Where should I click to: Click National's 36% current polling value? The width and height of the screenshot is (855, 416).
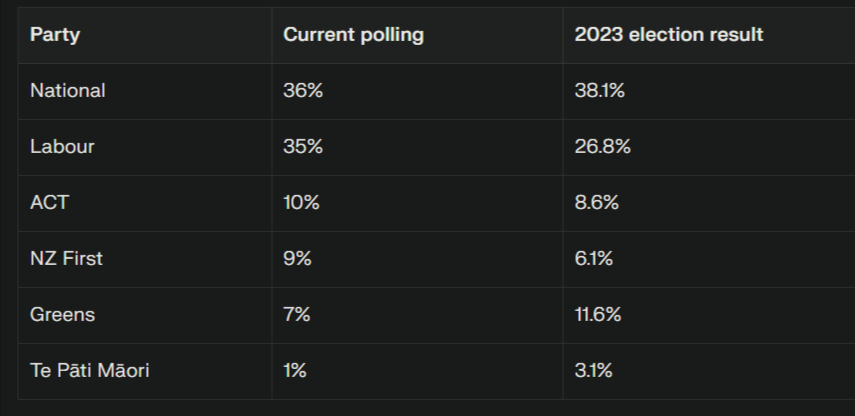(x=303, y=91)
